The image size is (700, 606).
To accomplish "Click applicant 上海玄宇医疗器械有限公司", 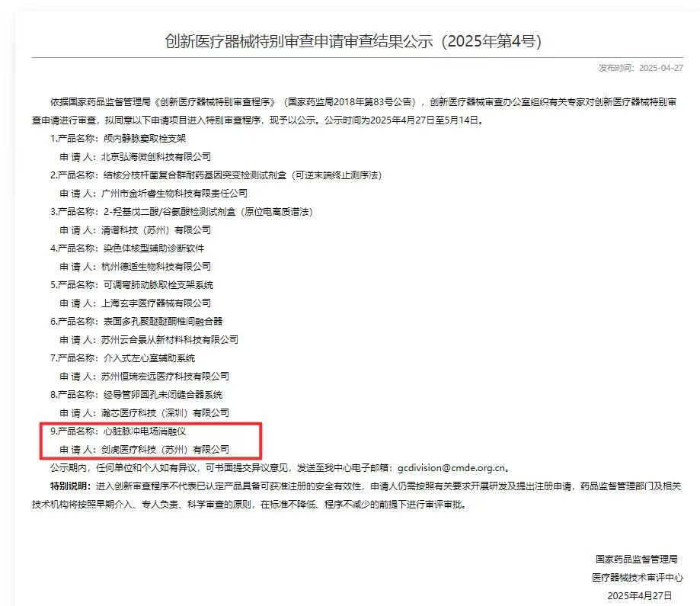I will coord(156,303).
